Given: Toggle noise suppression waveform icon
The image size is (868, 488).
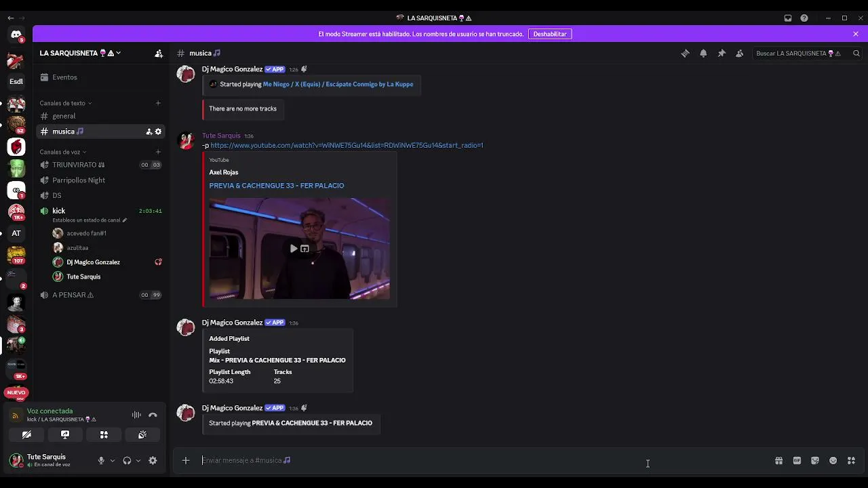Looking at the screenshot, I should click(136, 415).
